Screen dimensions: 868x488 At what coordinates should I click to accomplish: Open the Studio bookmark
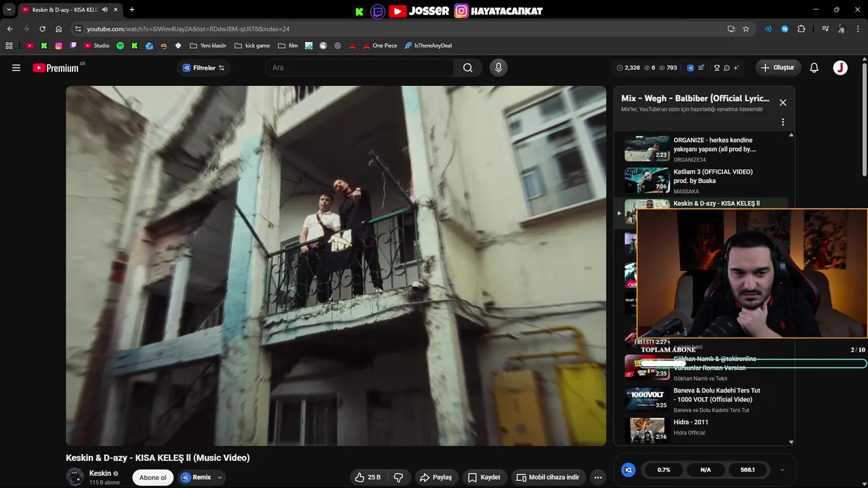(x=96, y=45)
